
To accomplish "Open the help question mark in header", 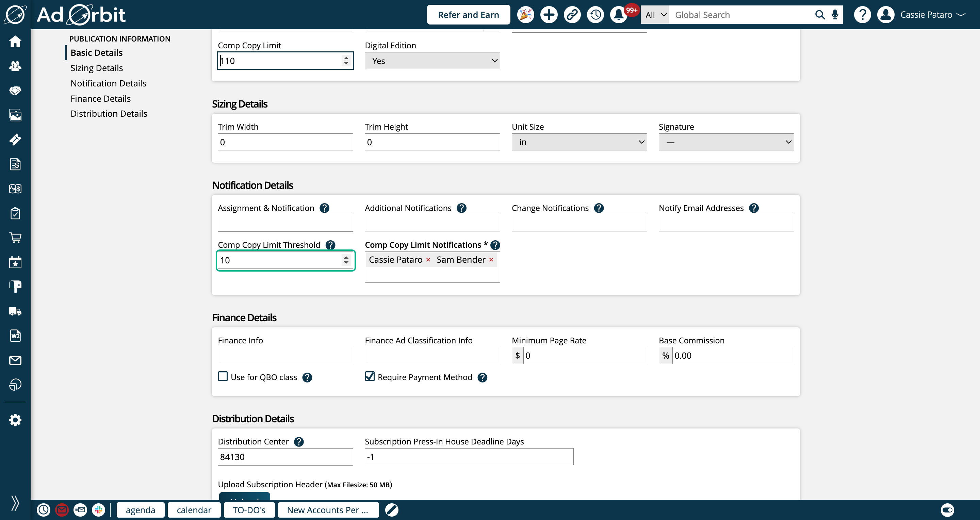I will [863, 15].
